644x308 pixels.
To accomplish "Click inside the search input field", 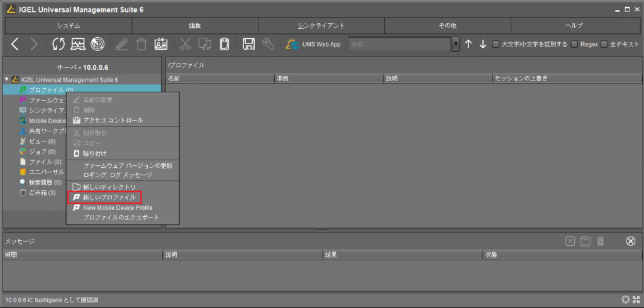I will click(399, 45).
